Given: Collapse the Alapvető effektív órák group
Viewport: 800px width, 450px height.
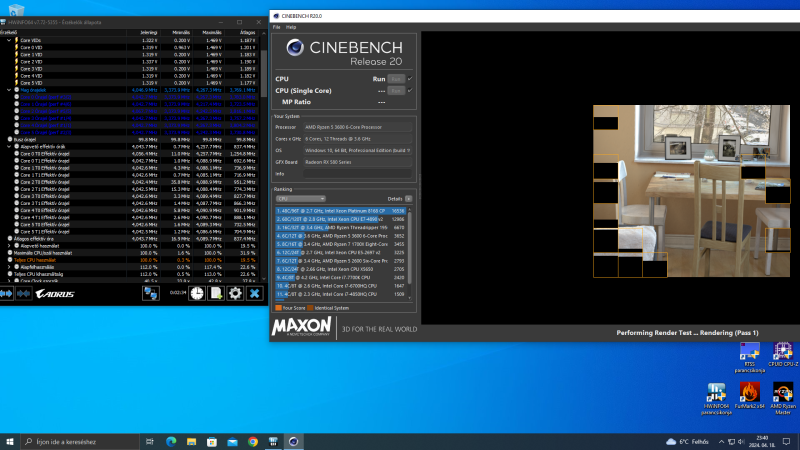Looking at the screenshot, I should [x=9, y=146].
